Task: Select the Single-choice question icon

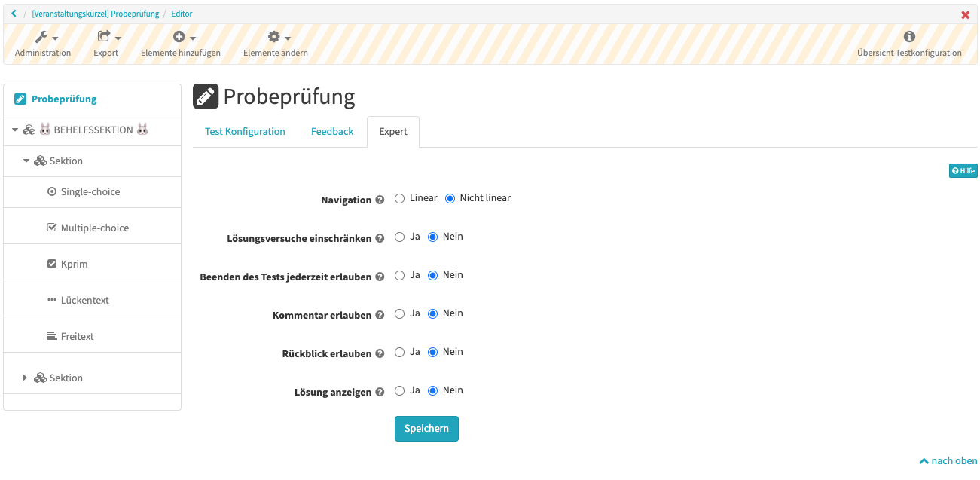Action: (50, 192)
